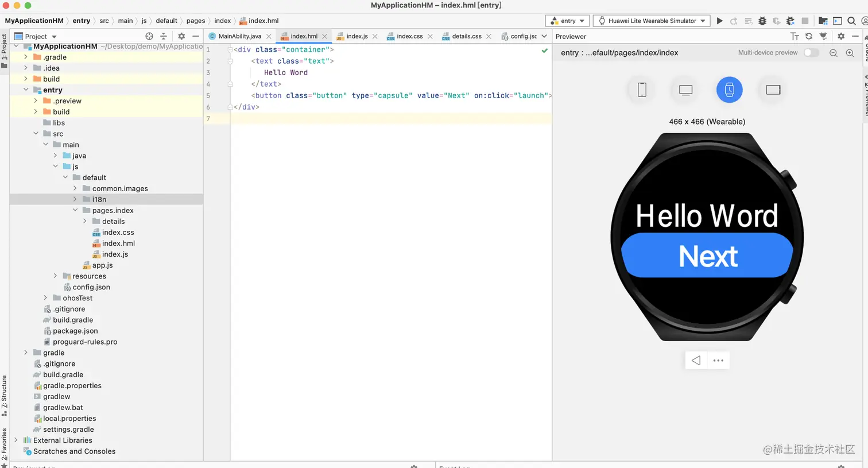The width and height of the screenshot is (868, 468).
Task: Open Previewer settings gear
Action: (x=841, y=36)
